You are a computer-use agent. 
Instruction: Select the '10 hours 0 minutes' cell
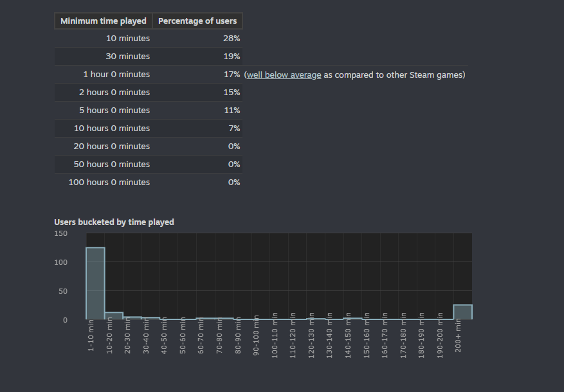[104, 128]
